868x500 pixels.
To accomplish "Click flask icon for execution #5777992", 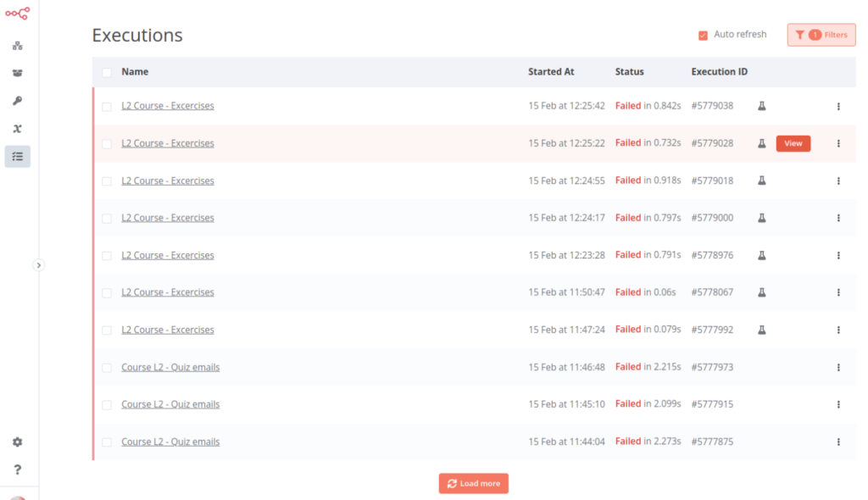I will (761, 330).
